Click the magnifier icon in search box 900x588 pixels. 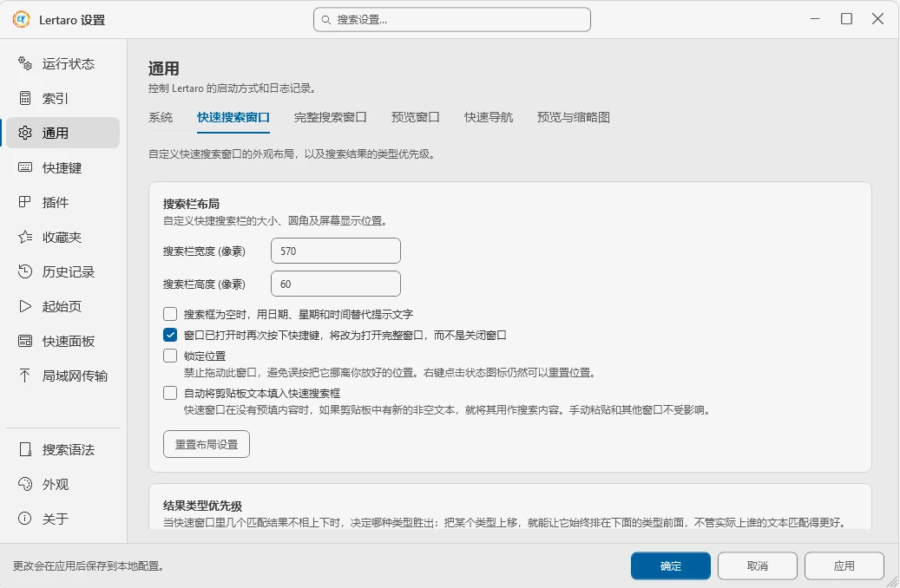[326, 20]
